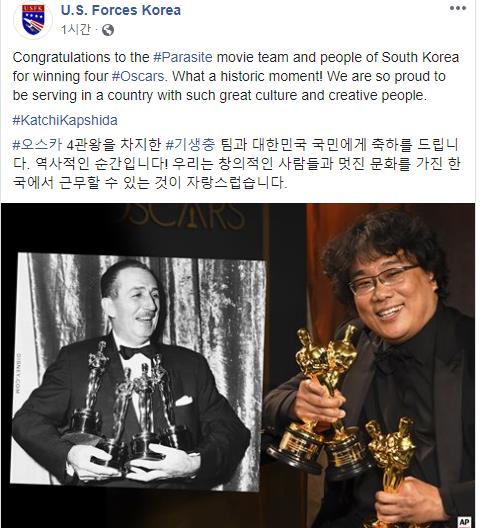Screen dimensions: 484x528
Task: Open the #오스카 hashtag
Action: tap(37, 145)
